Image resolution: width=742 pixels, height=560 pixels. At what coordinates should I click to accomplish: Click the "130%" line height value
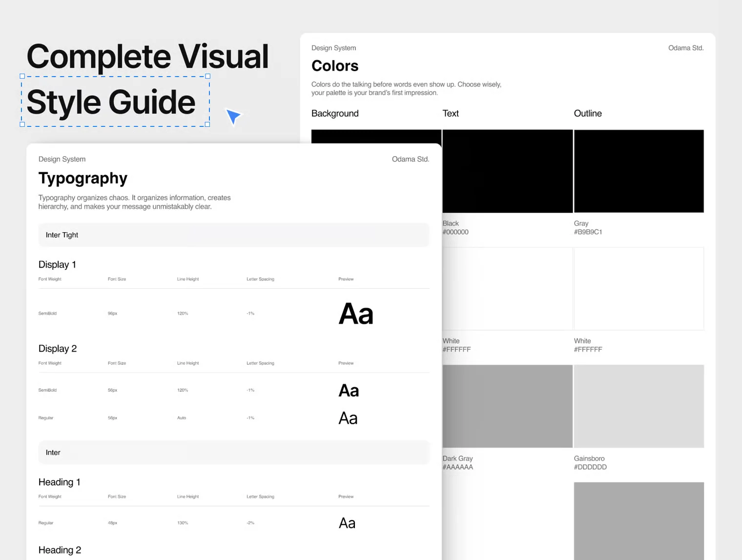click(183, 523)
